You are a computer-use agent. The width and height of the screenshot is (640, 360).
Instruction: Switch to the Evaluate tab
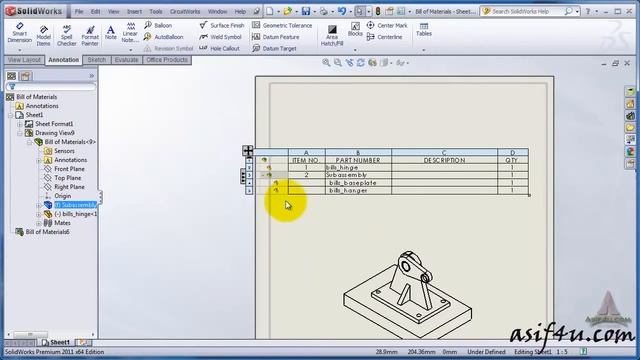126,60
